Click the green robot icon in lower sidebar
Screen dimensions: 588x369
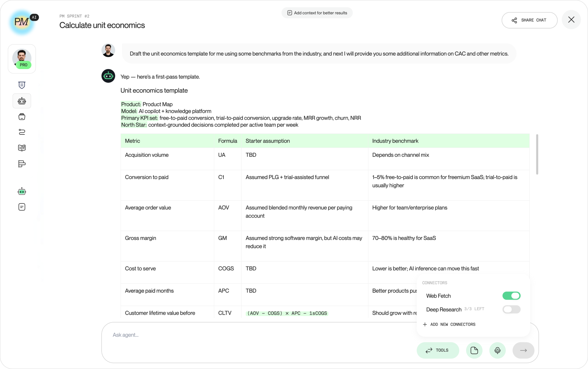(x=22, y=191)
